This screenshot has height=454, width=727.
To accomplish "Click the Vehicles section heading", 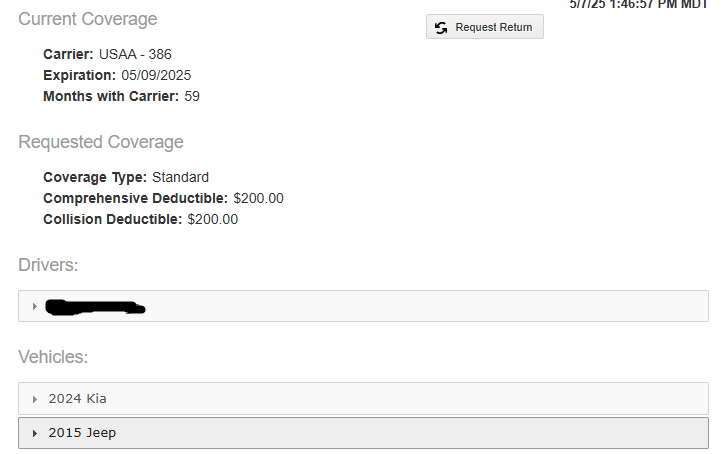I will coord(53,356).
